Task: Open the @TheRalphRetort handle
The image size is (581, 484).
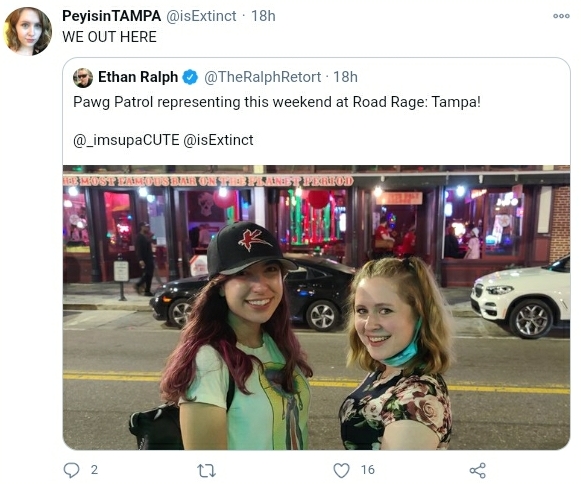Action: (x=262, y=77)
